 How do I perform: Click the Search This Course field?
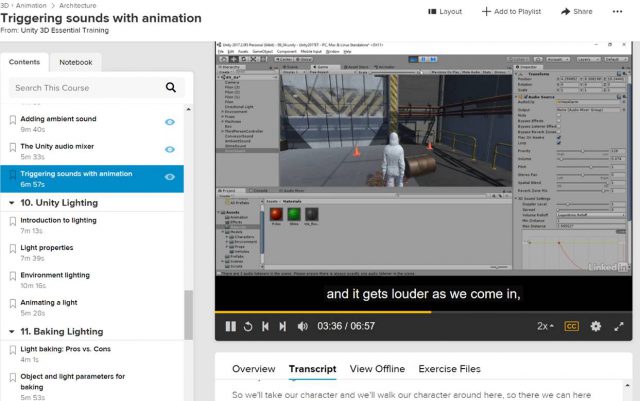pyautogui.click(x=96, y=87)
